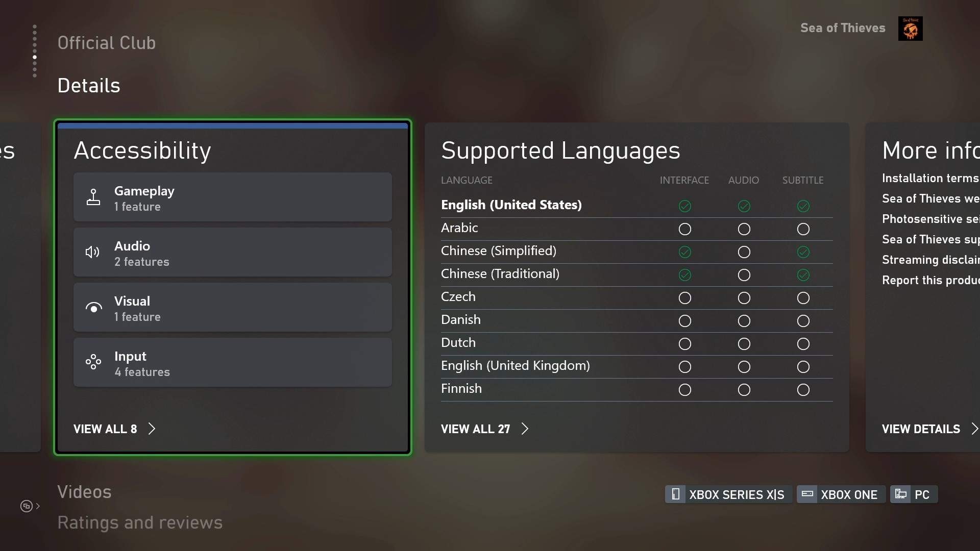This screenshot has height=551, width=980.
Task: Switch to Xbox Series X|S platform
Action: 728,494
